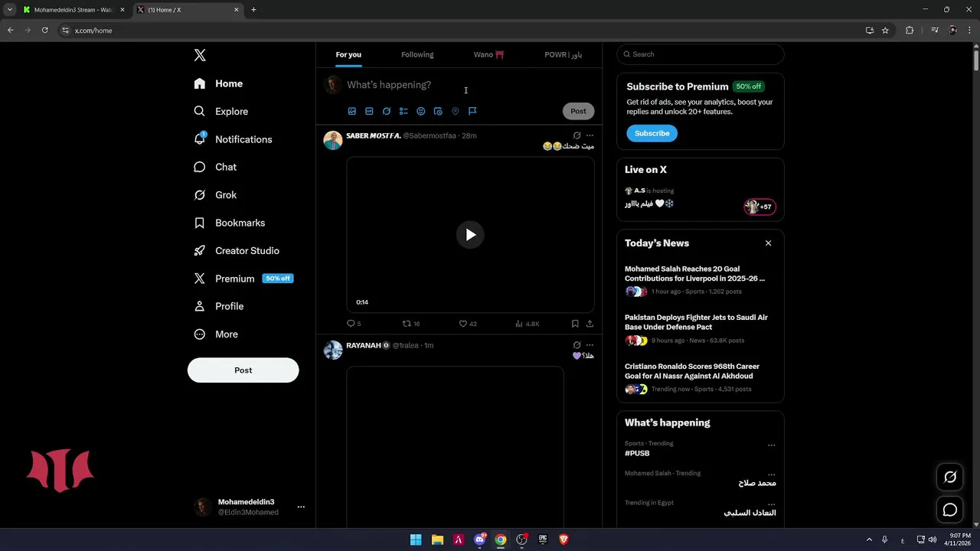Switch to the POWR tab
The height and width of the screenshot is (551, 980).
563,54
